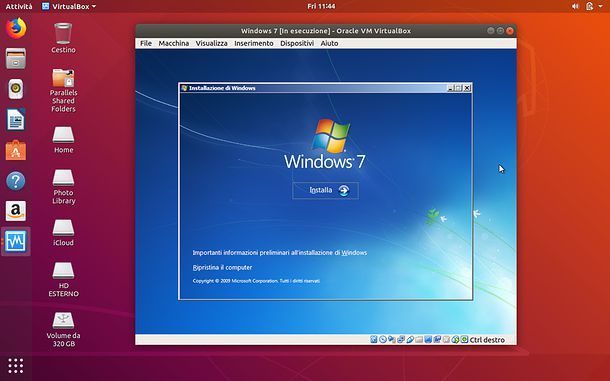The image size is (610, 381).
Task: Click the hard disk activity status icon
Action: pyautogui.click(x=374, y=340)
